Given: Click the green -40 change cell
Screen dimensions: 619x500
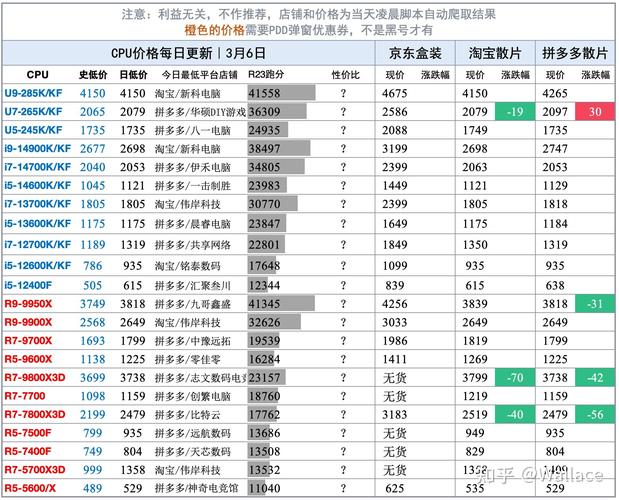Looking at the screenshot, I should pos(515,415).
